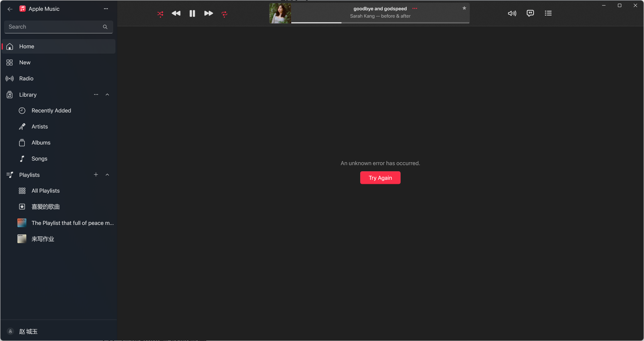Open the volume control
Screen dimensions: 644x341
pyautogui.click(x=512, y=14)
